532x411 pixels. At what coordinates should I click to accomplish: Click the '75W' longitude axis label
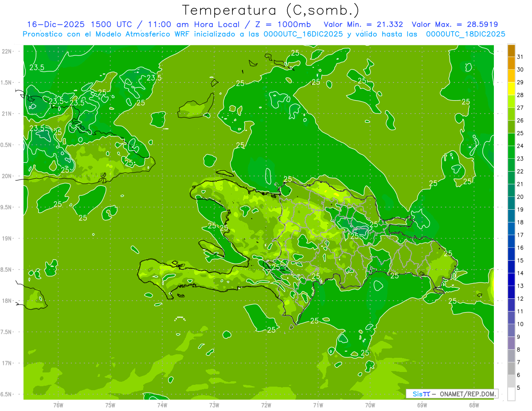pos(110,405)
